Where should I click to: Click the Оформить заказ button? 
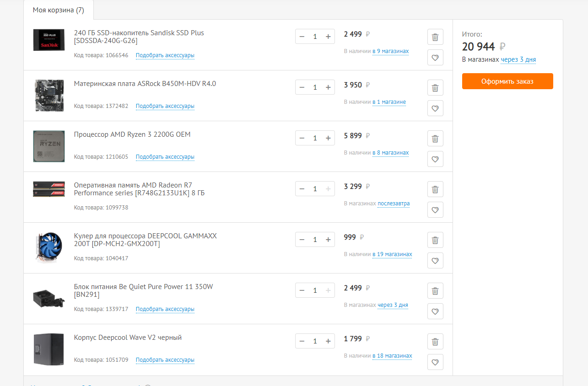507,81
